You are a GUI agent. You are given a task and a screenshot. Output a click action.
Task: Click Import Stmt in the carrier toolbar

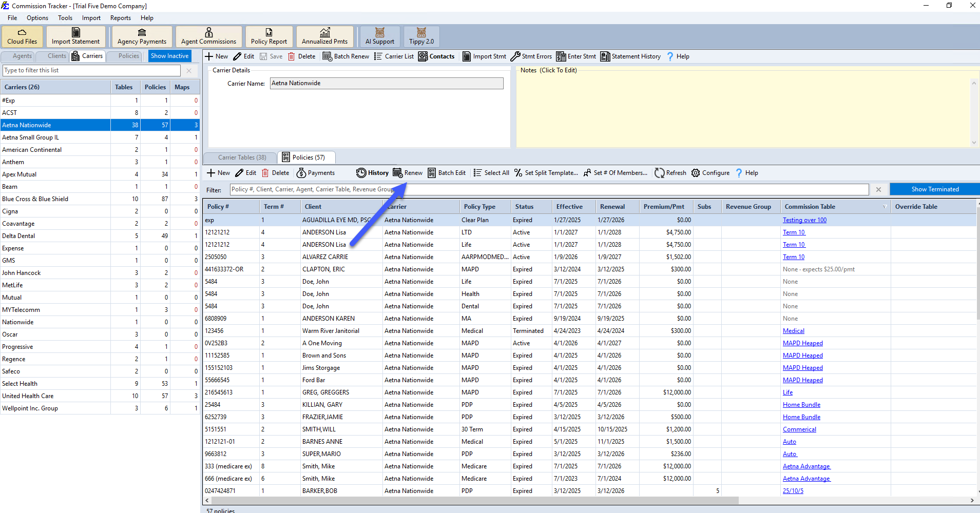pyautogui.click(x=484, y=56)
